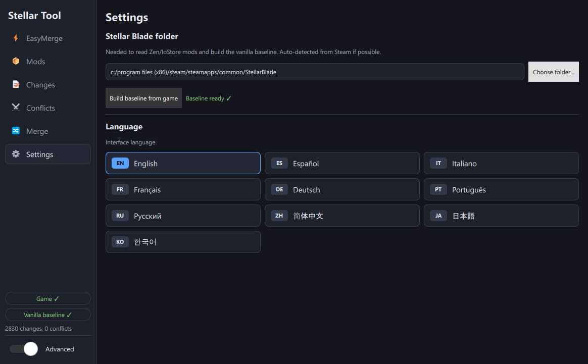Click the Merge shuffle icon
Image resolution: width=588 pixels, height=364 pixels.
16,131
